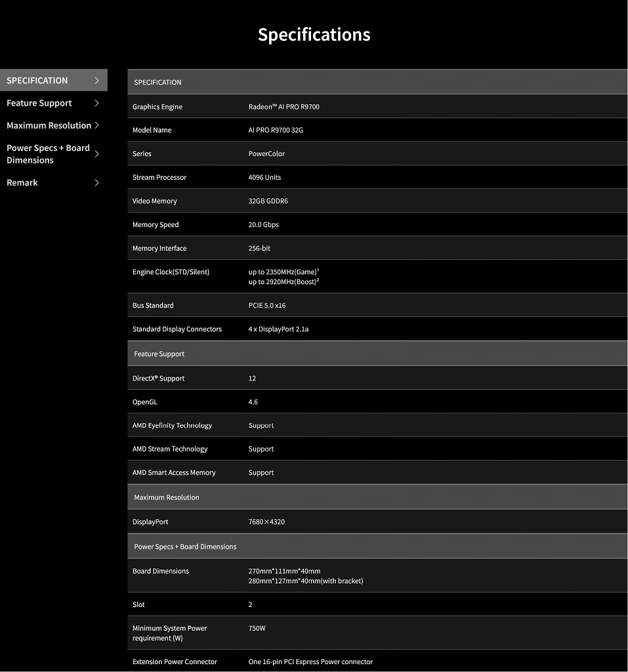The width and height of the screenshot is (628, 672).
Task: Select the Slot value 2
Action: point(250,604)
